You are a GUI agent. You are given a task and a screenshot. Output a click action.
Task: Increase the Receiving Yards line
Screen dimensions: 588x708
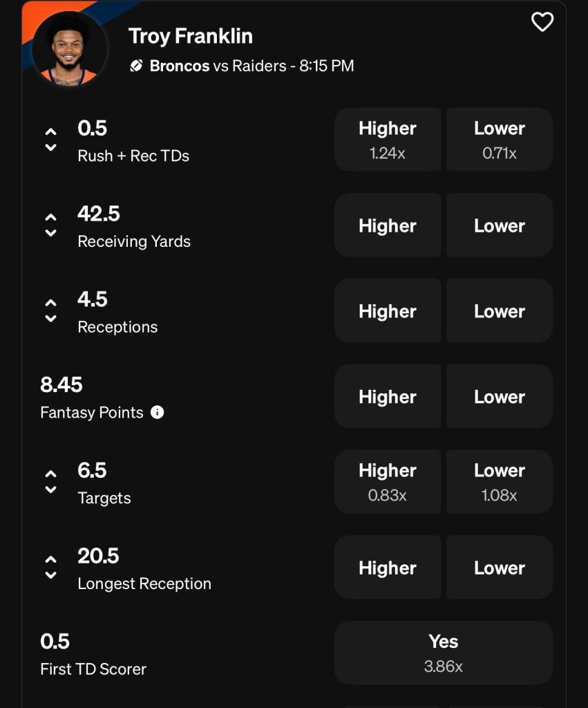point(50,216)
